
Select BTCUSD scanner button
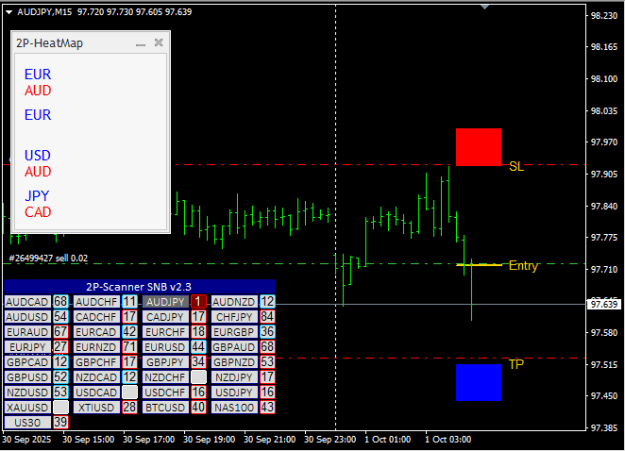(165, 408)
